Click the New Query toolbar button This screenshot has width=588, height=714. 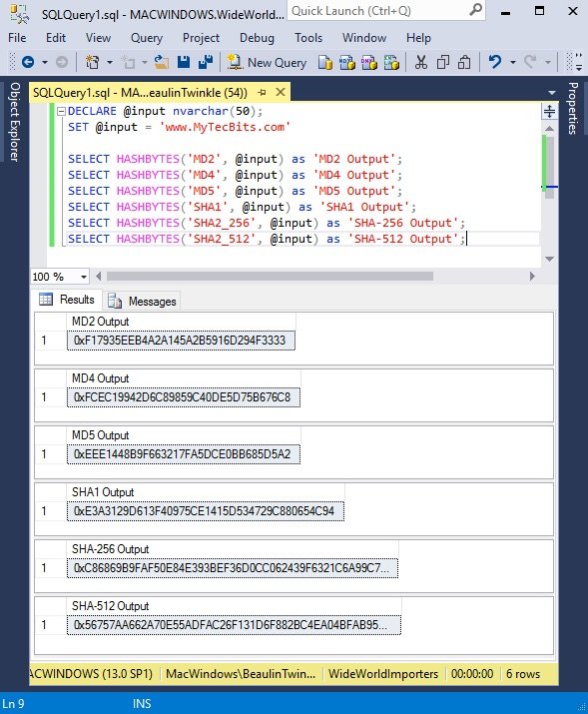pyautogui.click(x=268, y=62)
